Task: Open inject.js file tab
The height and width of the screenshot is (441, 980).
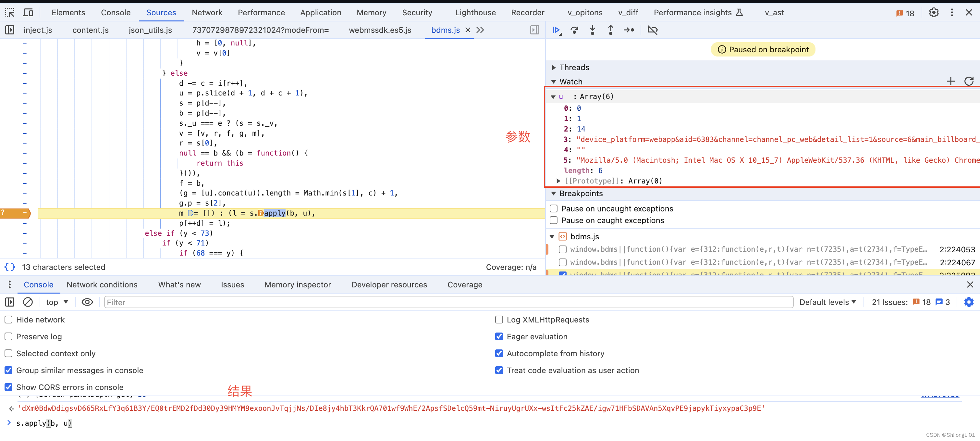Action: point(38,30)
